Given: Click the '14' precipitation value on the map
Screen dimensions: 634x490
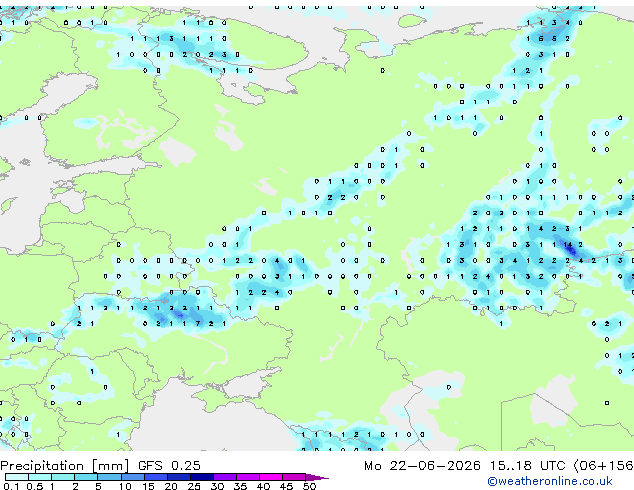Looking at the screenshot, I should [568, 245].
